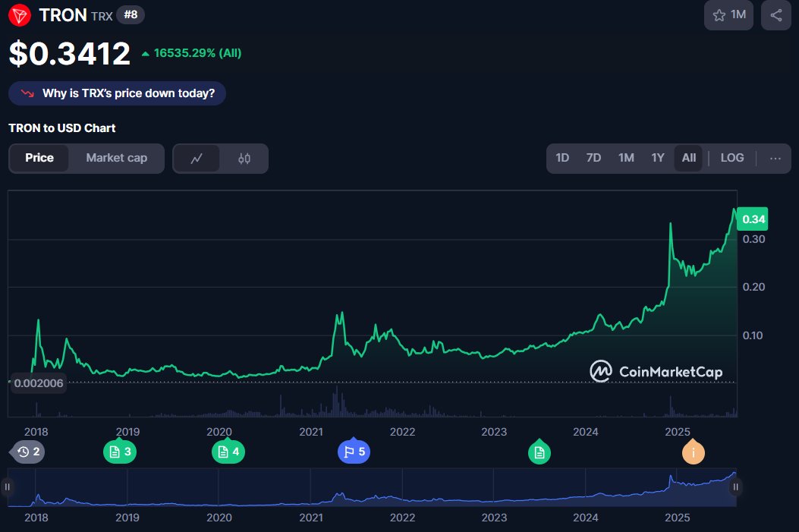Select the Market cap tab
799x532 pixels.
click(x=117, y=158)
